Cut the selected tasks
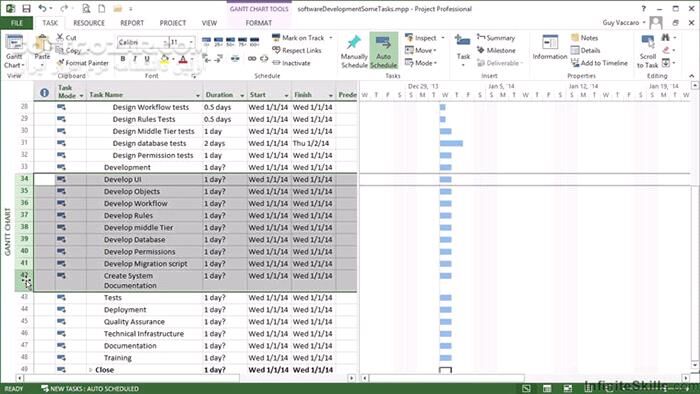Viewport: 700px width, 394px height. [67, 38]
